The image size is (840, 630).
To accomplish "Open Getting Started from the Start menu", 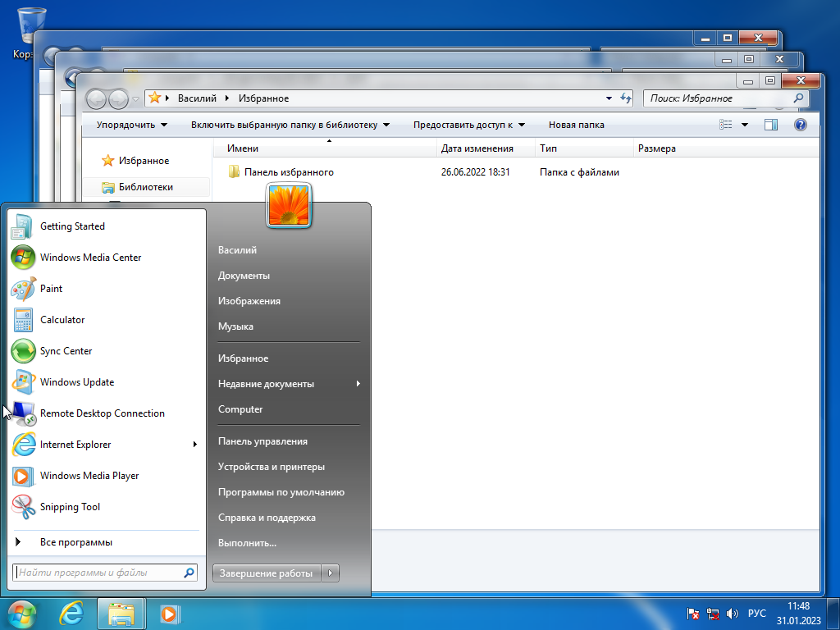I will click(x=106, y=226).
